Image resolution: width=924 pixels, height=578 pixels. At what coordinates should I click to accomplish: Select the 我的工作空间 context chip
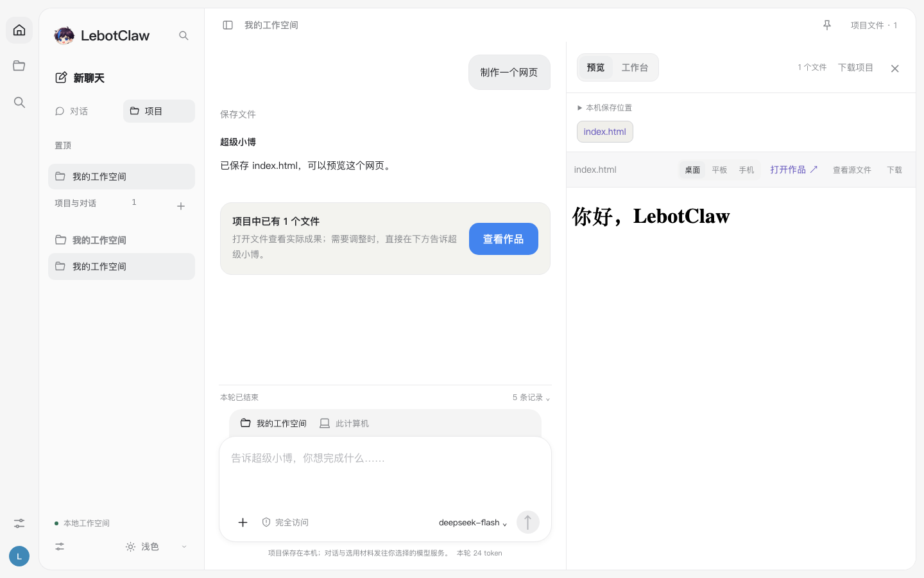click(x=273, y=423)
